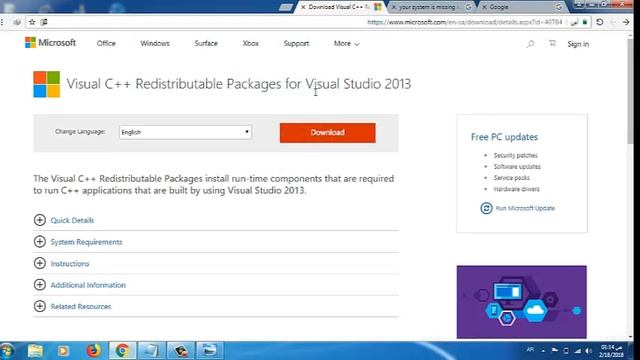Click the Action Center flag tray icon

point(555,350)
